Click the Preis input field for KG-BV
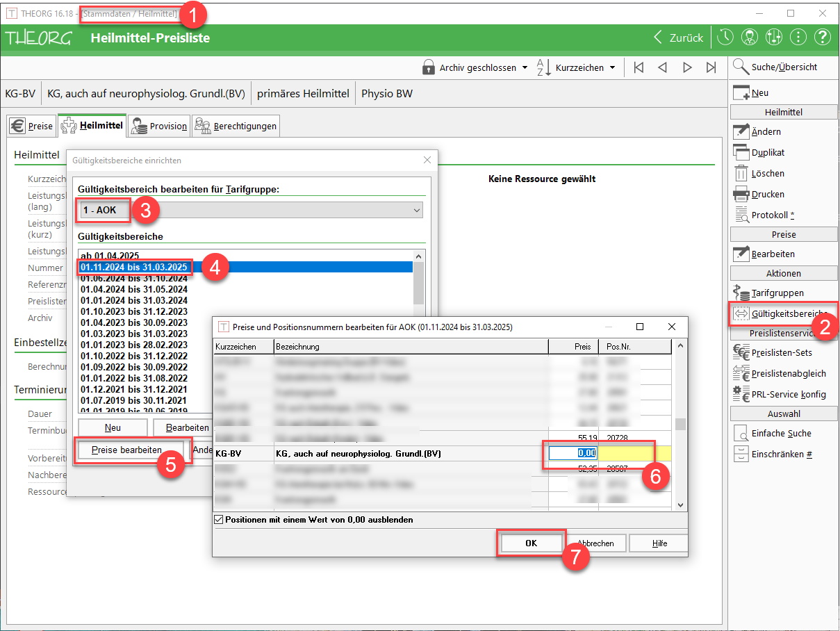840x631 pixels. tap(573, 453)
